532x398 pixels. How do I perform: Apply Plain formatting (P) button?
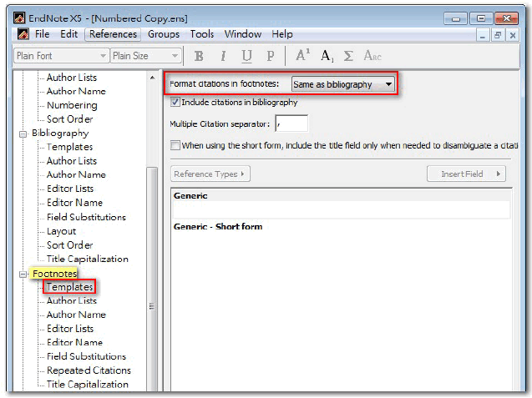click(270, 56)
